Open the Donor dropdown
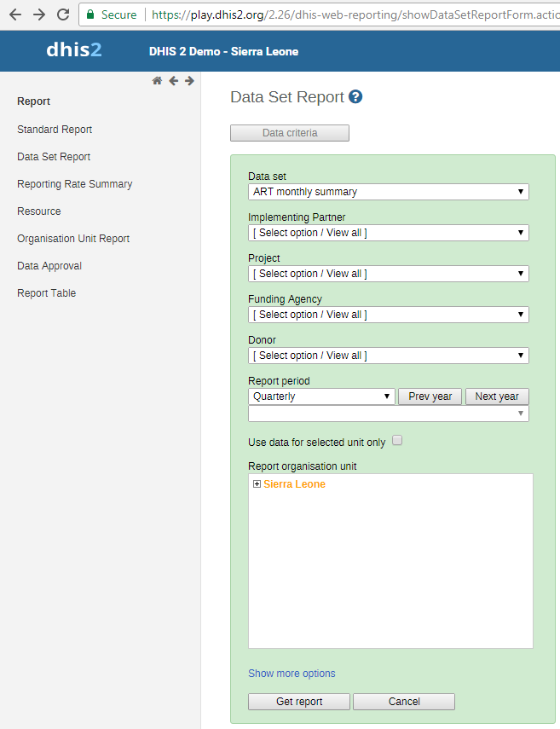Viewport: 560px width, 729px height. [388, 356]
